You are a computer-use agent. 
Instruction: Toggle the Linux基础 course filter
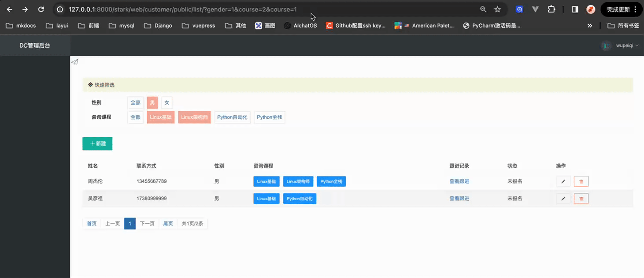point(161,117)
